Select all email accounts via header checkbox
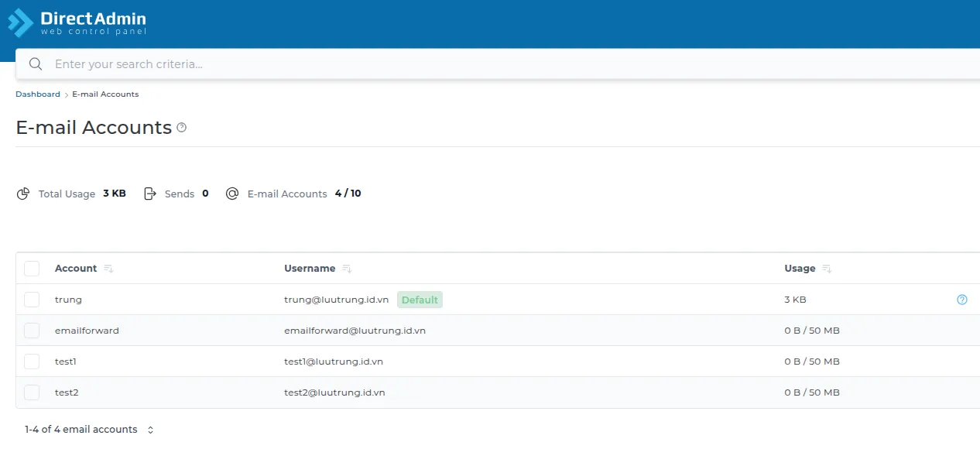 [x=32, y=268]
